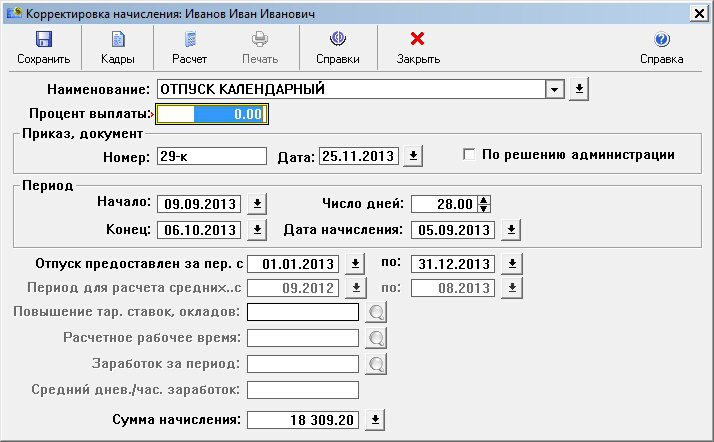714x442 pixels.
Task: Click magnifier next to Заработок за период
Action: point(376,363)
